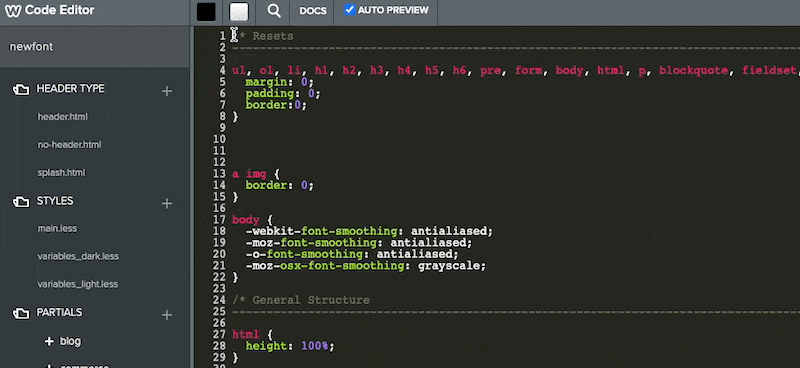Click the PARTIALS folder icon
The image size is (800, 368).
pyautogui.click(x=21, y=313)
